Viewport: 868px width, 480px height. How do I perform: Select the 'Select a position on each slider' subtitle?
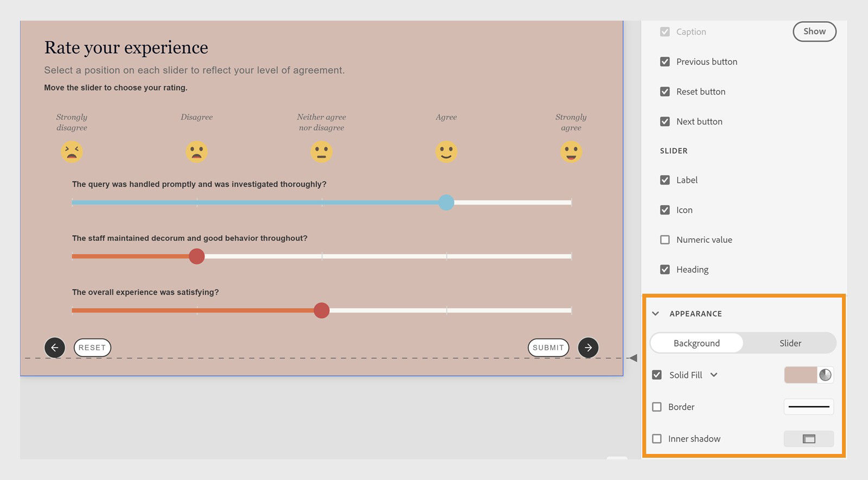194,70
